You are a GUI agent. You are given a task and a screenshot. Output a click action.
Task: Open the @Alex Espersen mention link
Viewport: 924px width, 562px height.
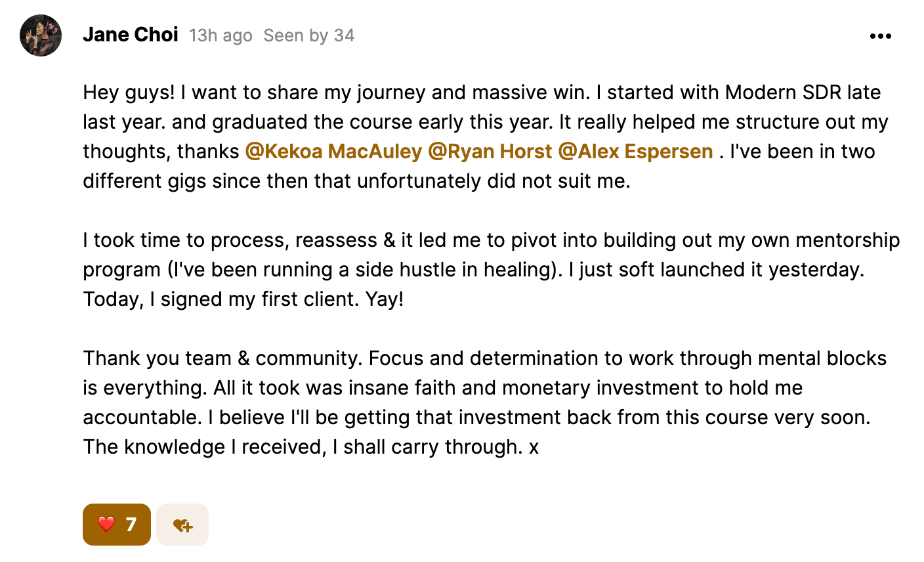coord(635,152)
